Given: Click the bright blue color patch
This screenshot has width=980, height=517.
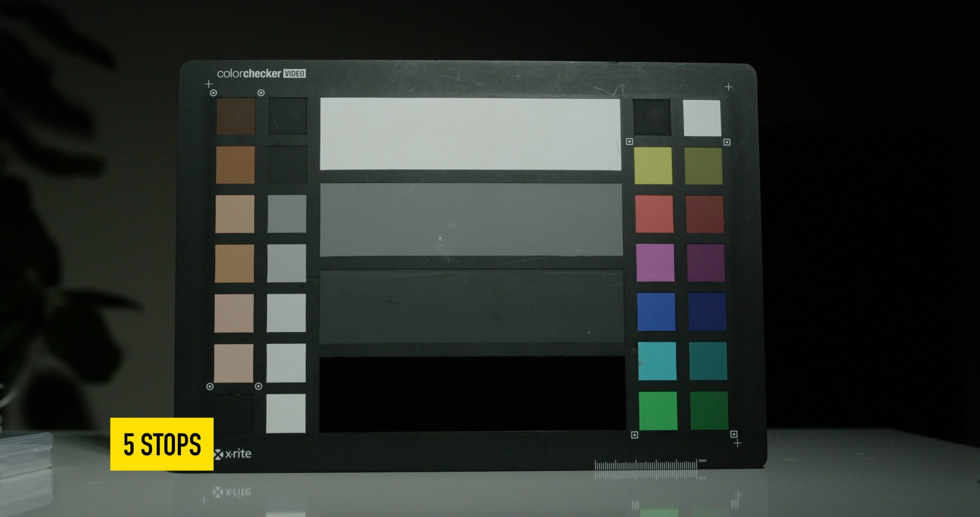Looking at the screenshot, I should tap(656, 311).
